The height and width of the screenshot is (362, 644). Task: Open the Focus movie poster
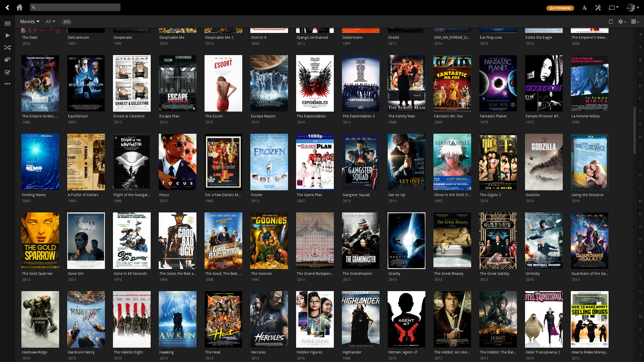pyautogui.click(x=178, y=162)
